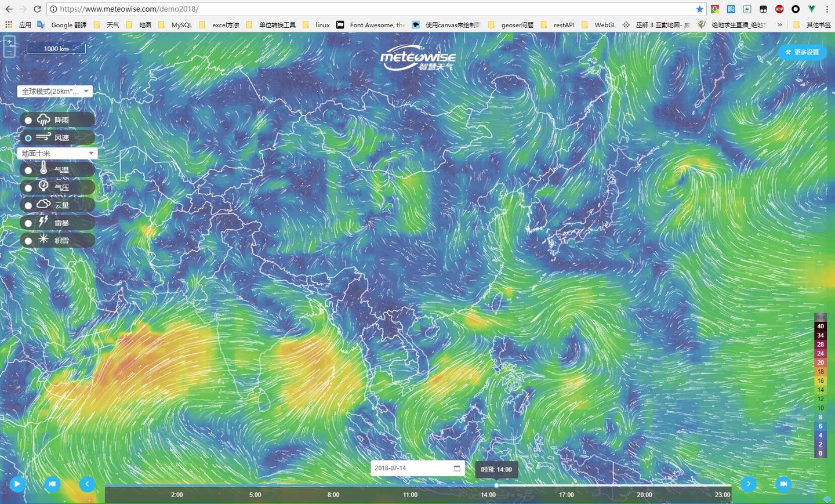Select the 风速 radio button
Viewport: 835px width, 504px height.
coord(28,138)
